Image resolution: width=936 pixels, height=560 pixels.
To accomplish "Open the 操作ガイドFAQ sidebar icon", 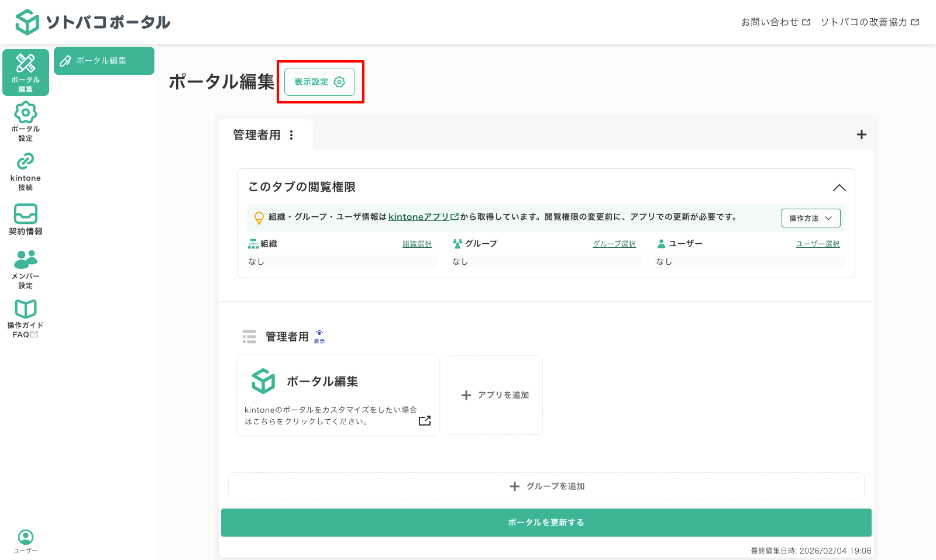I will [x=25, y=318].
